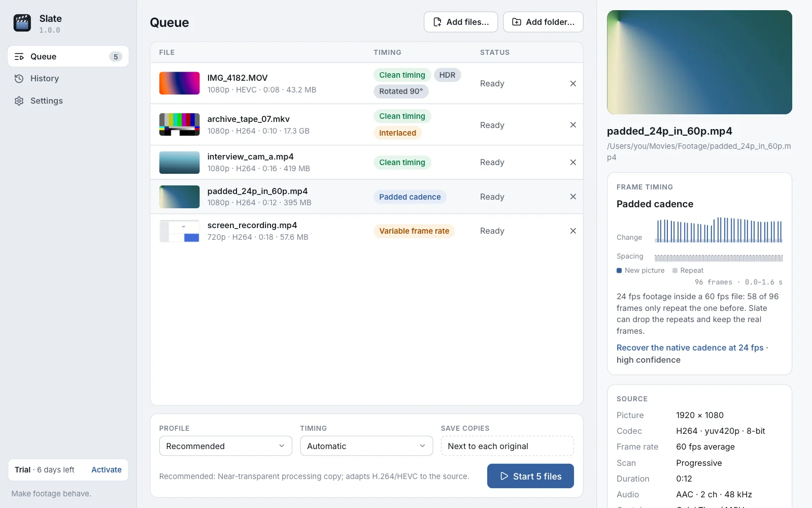812x508 pixels.
Task: Expand the Profile Recommended dropdown
Action: [226, 446]
